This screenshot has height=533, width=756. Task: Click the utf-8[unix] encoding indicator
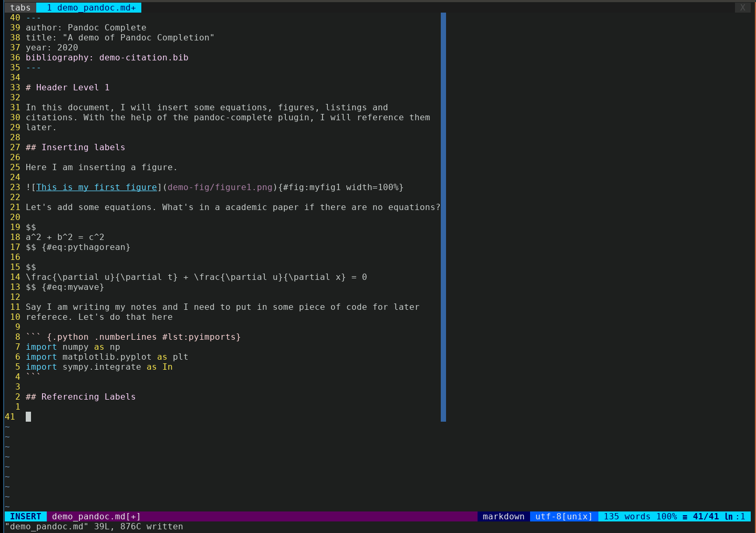[x=564, y=517]
